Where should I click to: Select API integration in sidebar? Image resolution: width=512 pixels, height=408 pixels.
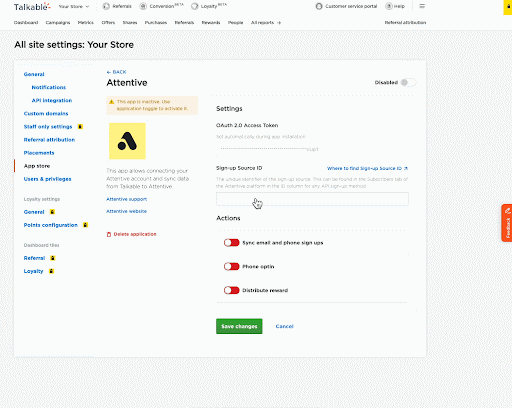coord(52,100)
